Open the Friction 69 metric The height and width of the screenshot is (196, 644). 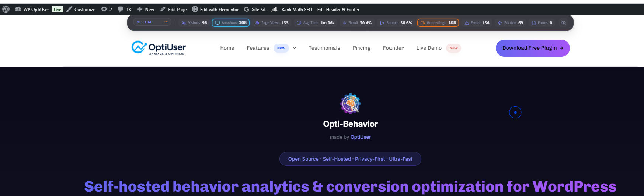tap(511, 23)
